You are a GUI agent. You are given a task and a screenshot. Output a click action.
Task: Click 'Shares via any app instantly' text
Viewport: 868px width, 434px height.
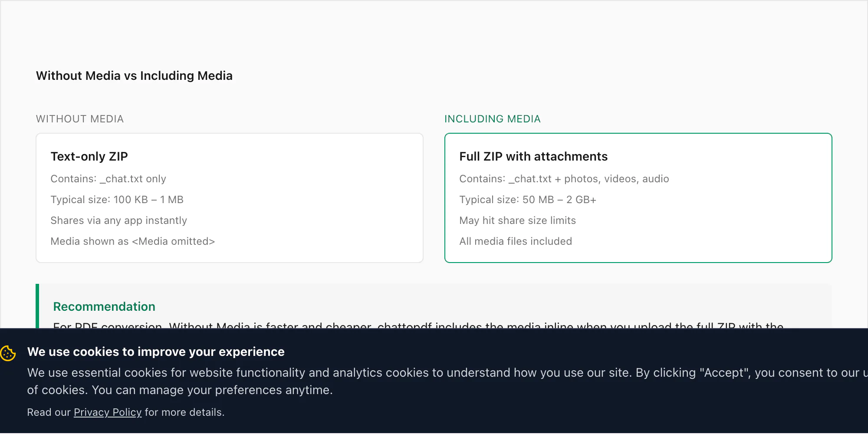click(x=119, y=220)
